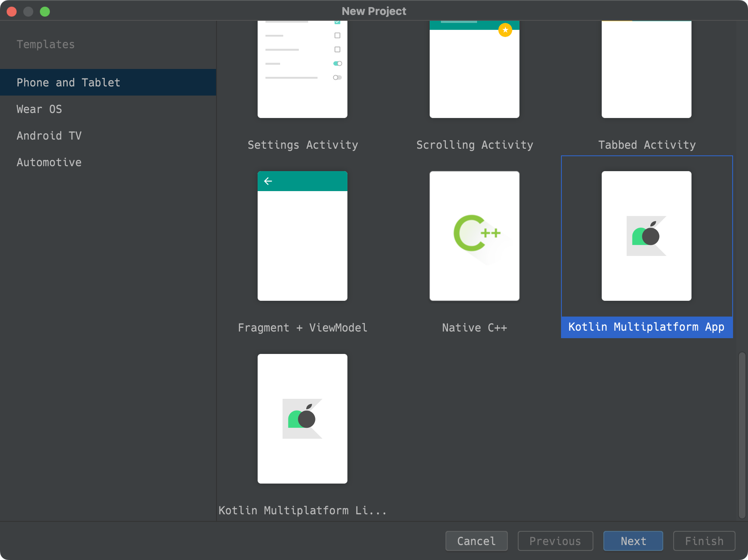The width and height of the screenshot is (748, 560).
Task: Cancel the New Project dialog
Action: [x=477, y=541]
